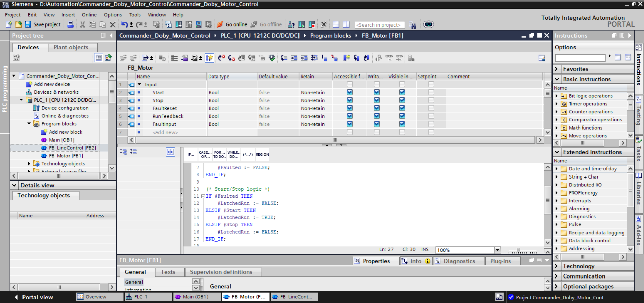This screenshot has height=303, width=644.
Task: Click the Cut scissors icon
Action: coord(82,24)
